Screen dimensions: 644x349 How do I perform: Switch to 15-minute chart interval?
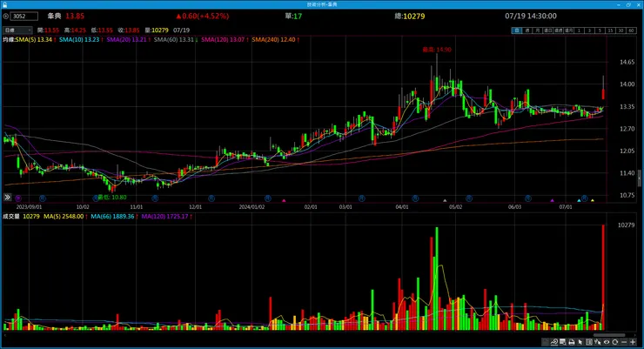(x=610, y=30)
